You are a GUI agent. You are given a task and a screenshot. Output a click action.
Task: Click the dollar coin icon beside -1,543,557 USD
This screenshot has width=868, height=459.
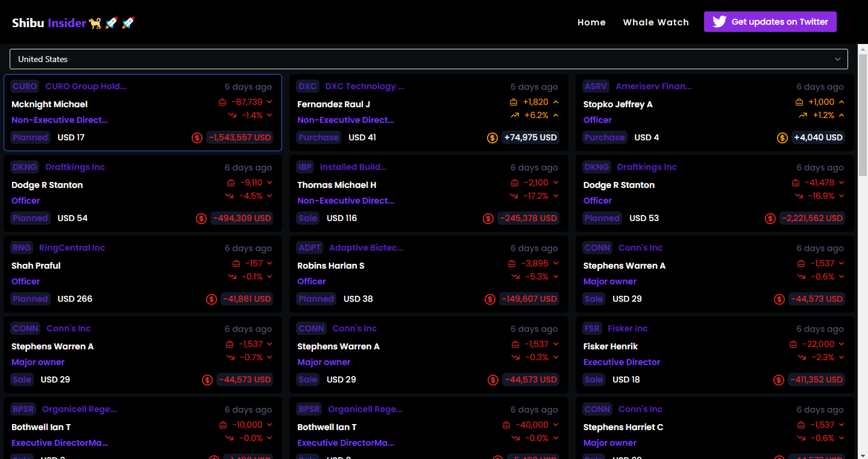(x=197, y=138)
